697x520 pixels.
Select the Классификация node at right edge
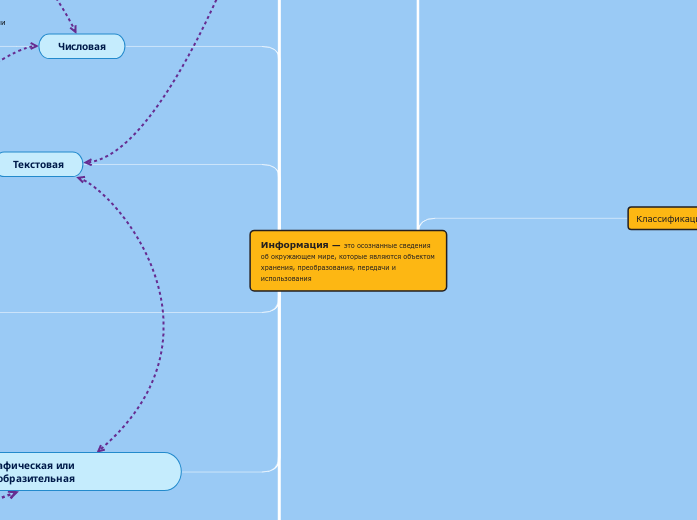(x=664, y=218)
